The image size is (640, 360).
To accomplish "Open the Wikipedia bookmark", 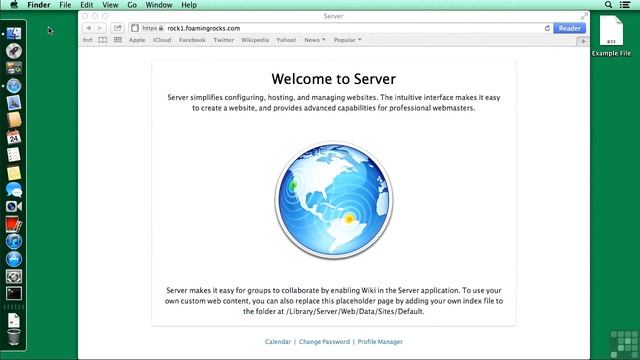I will 255,40.
